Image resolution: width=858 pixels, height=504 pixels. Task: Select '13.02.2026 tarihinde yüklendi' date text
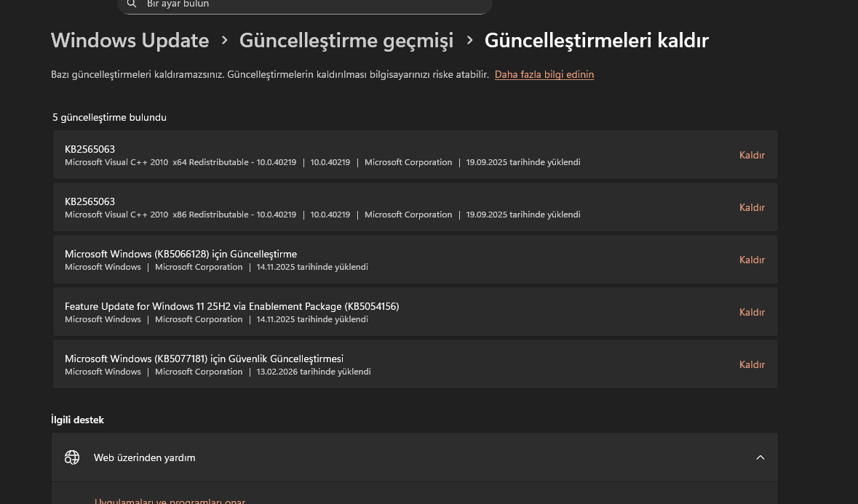314,372
